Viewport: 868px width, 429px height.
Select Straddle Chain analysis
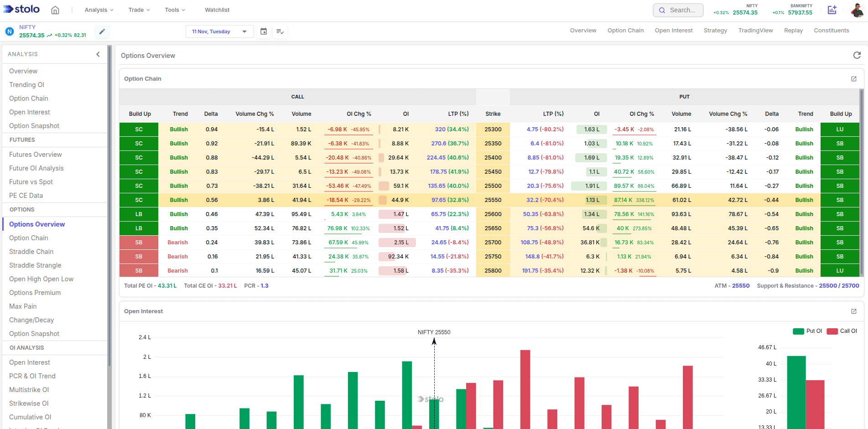(x=31, y=251)
